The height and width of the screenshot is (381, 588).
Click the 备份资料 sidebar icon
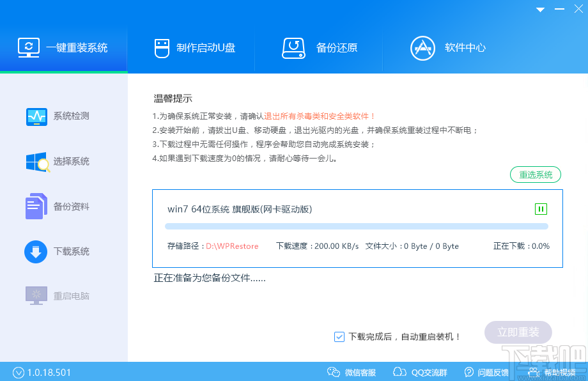(36, 206)
